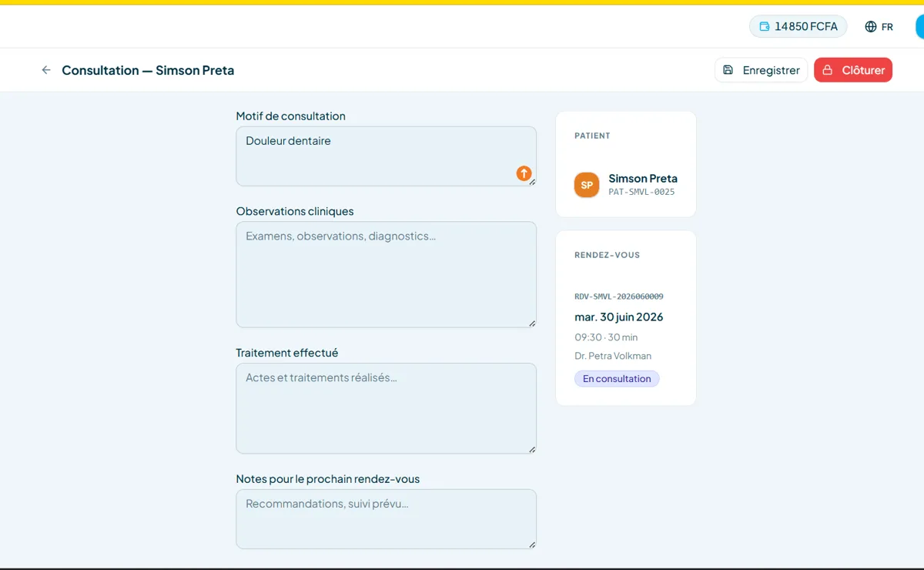
Task: Click the patient name Simson Preta in card
Action: [x=643, y=179]
